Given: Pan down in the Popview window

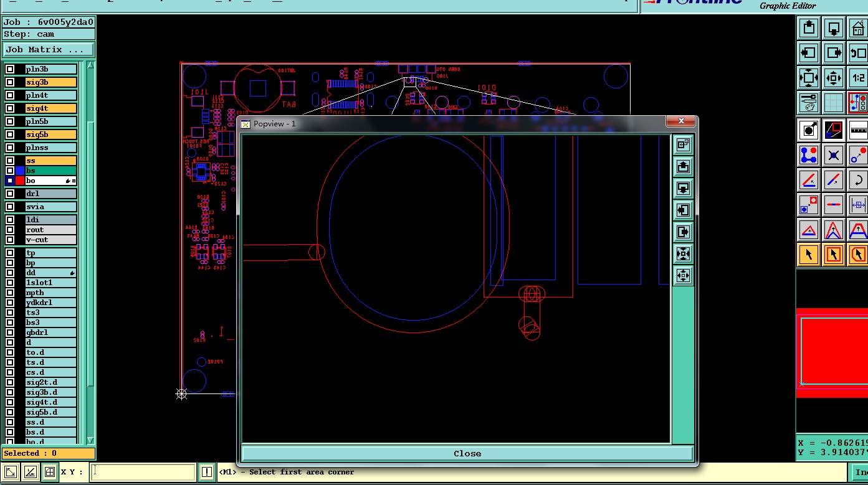Looking at the screenshot, I should 683,188.
